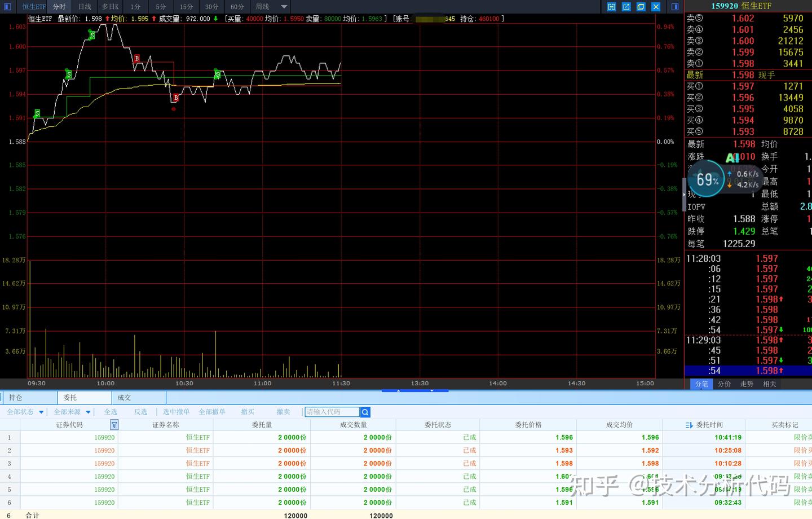Click the 成交均价 column header

pyautogui.click(x=619, y=425)
